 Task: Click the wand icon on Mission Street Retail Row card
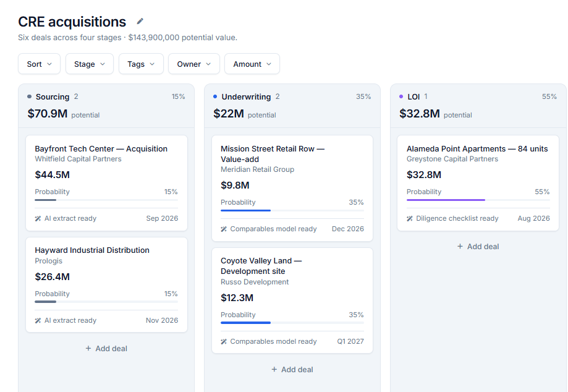[x=224, y=229]
